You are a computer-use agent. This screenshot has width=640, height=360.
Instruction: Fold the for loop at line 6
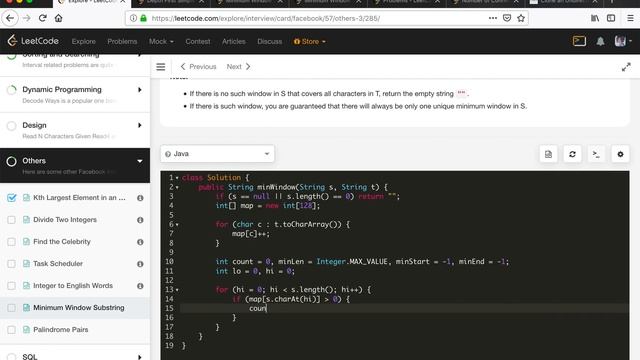coord(177,224)
